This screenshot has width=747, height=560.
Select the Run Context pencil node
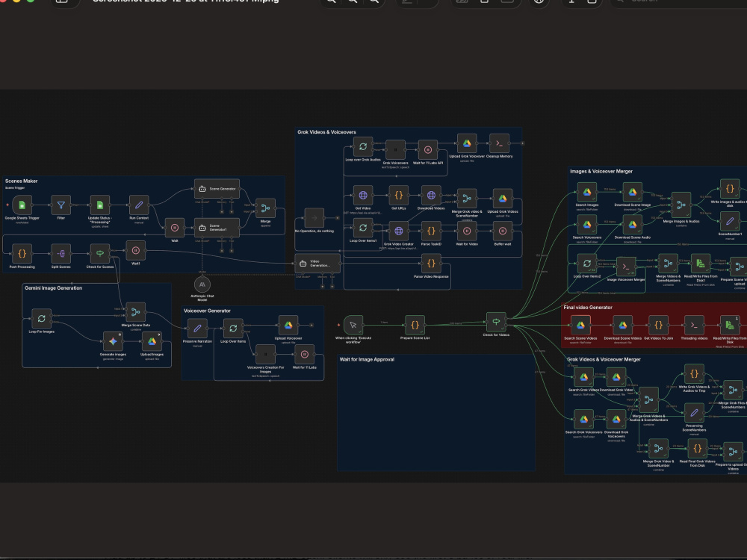click(139, 205)
